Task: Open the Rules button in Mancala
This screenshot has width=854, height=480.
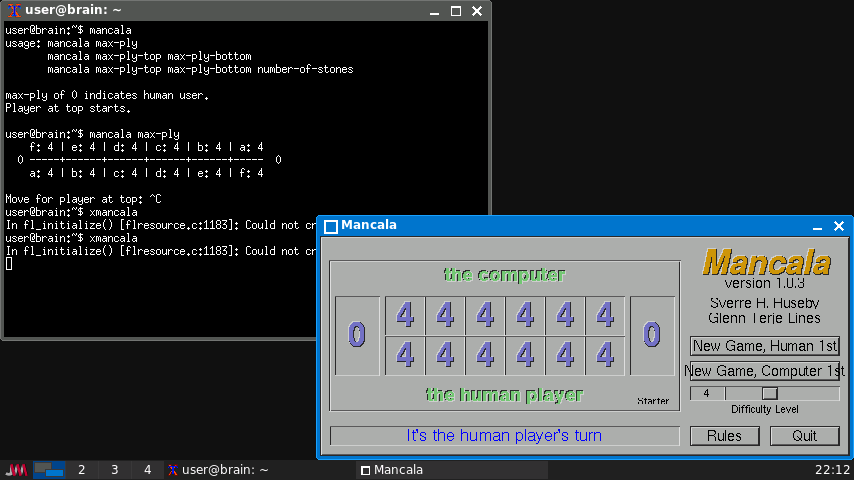Action: pos(724,436)
